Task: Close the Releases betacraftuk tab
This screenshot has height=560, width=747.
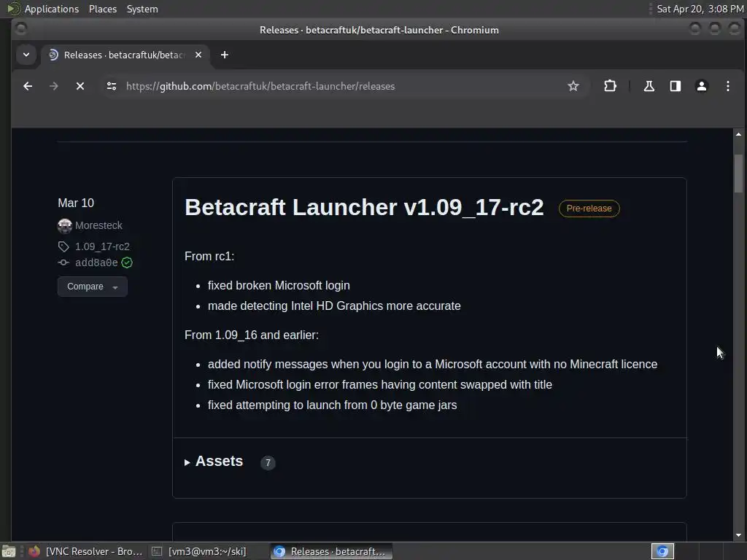Action: point(198,55)
